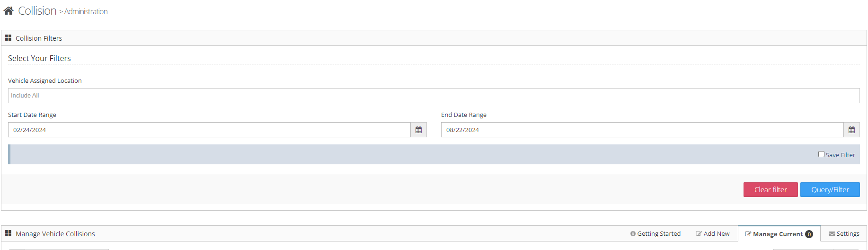Image resolution: width=868 pixels, height=250 pixels.
Task: Enable the Save Filter checkbox
Action: pyautogui.click(x=821, y=154)
